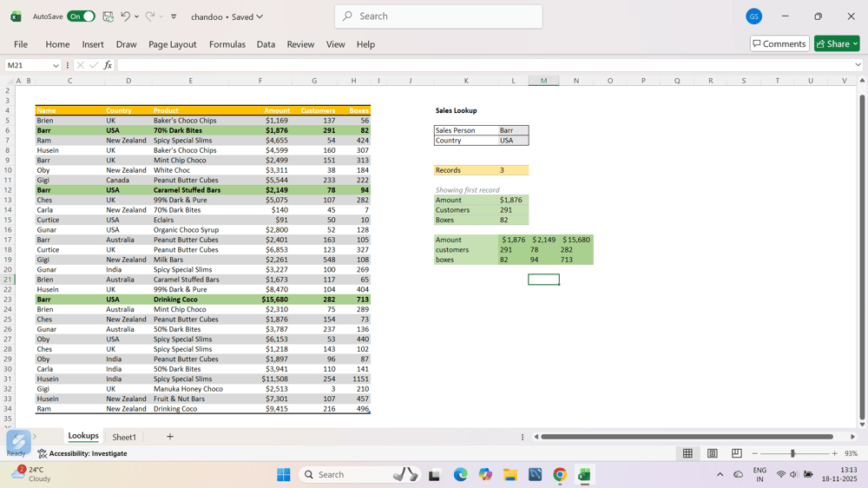Screen dimensions: 868x488
Task: Open the Name Box dropdown arrow
Action: (x=56, y=65)
